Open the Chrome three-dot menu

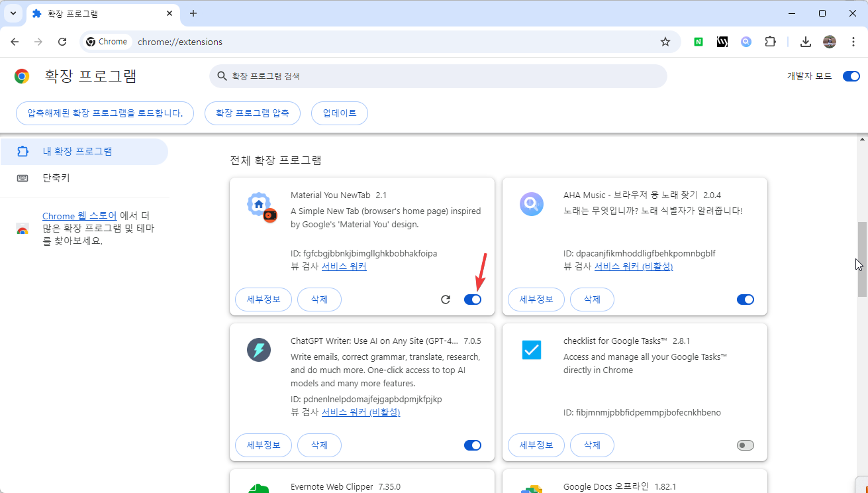[852, 42]
